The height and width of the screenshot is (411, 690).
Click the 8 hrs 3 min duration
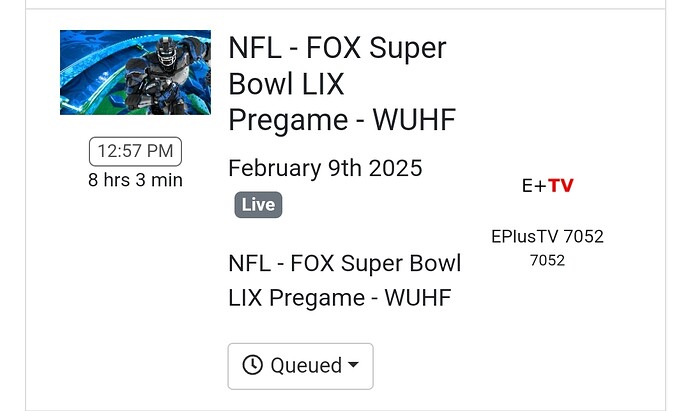135,181
